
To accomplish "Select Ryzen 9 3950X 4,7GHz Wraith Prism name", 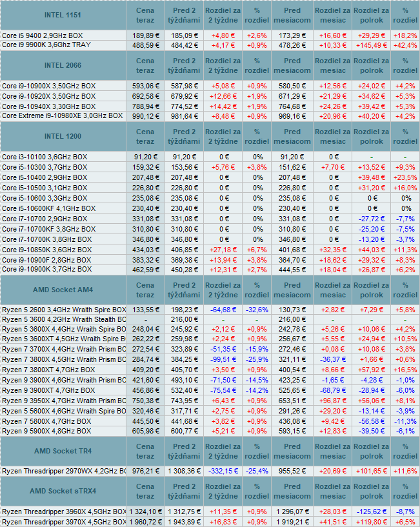I will [64, 401].
